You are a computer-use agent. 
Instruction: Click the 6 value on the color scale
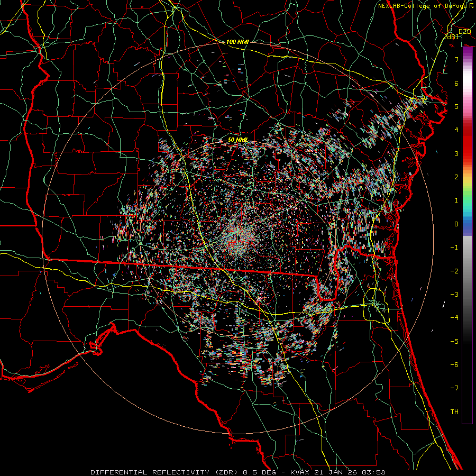tap(456, 83)
